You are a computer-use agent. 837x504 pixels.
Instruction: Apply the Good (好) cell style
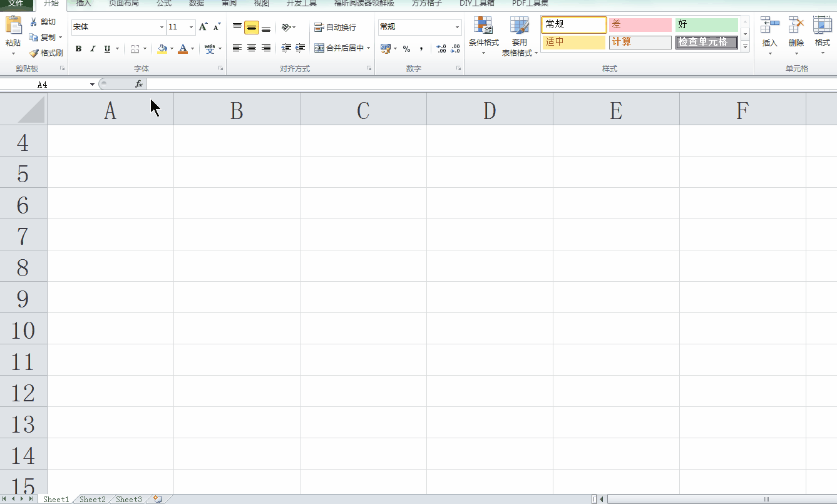(x=707, y=25)
